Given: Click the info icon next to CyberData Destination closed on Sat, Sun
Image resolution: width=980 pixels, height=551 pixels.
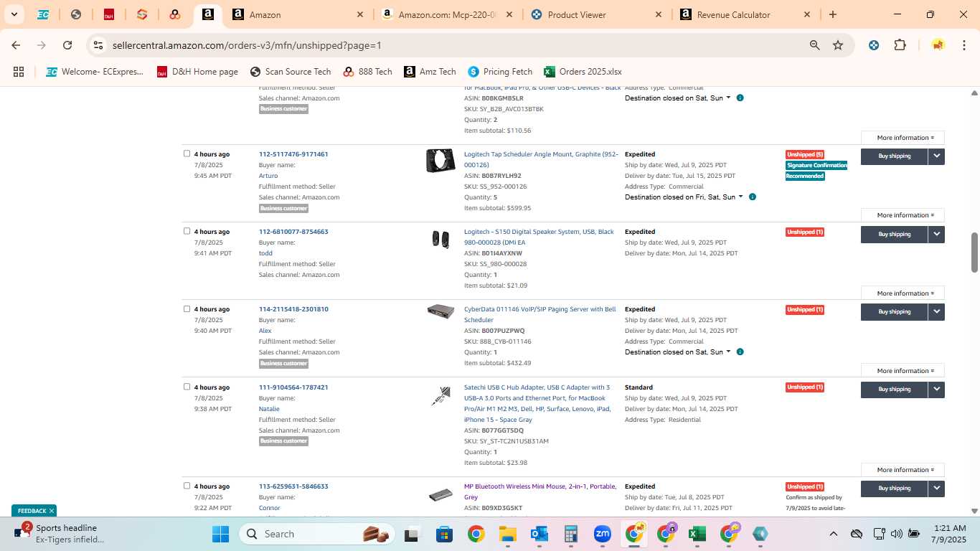Looking at the screenshot, I should click(x=740, y=352).
